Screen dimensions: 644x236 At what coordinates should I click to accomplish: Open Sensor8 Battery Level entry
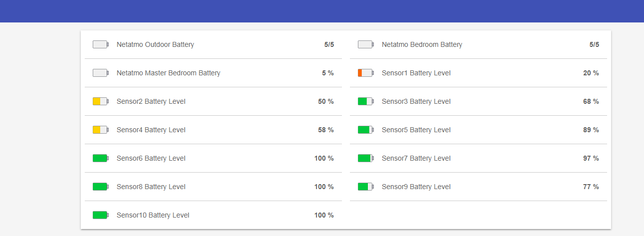point(151,187)
